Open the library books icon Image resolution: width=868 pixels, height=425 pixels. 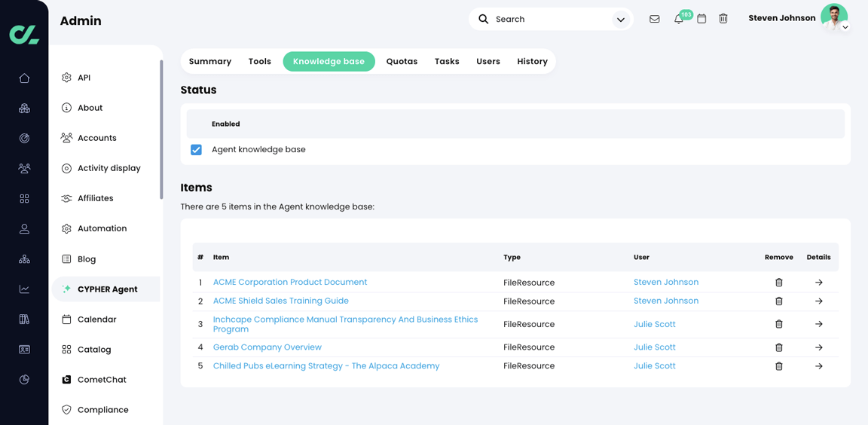(24, 320)
